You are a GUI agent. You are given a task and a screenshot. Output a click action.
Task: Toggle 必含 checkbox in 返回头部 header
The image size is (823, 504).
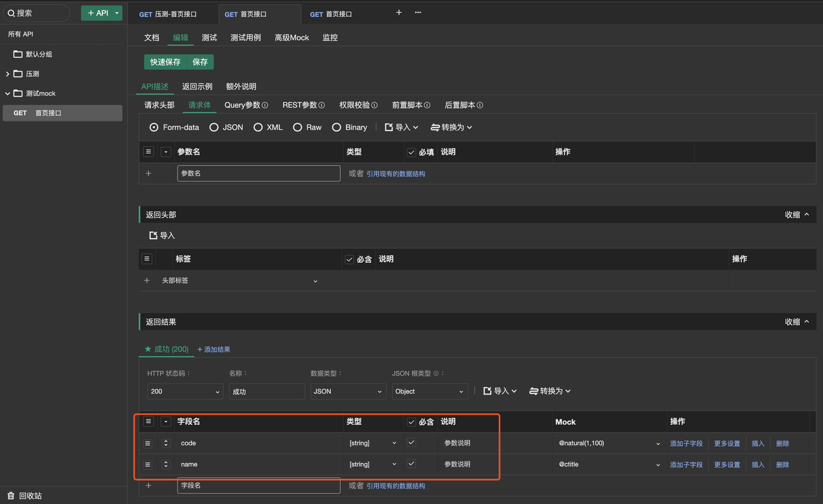click(349, 259)
